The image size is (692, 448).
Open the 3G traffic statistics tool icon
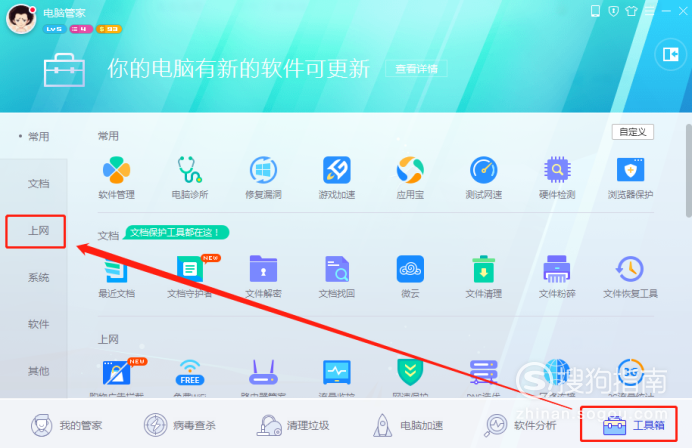tap(630, 374)
